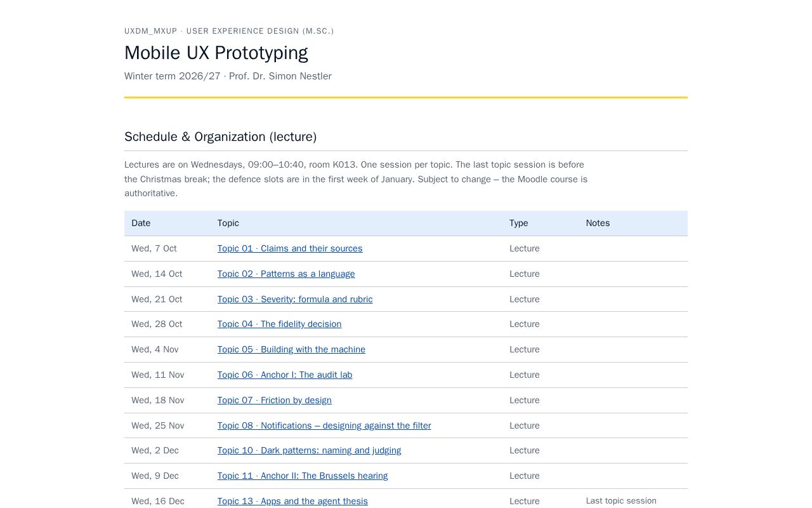Open Topic 07 · Friction by design

pyautogui.click(x=275, y=400)
